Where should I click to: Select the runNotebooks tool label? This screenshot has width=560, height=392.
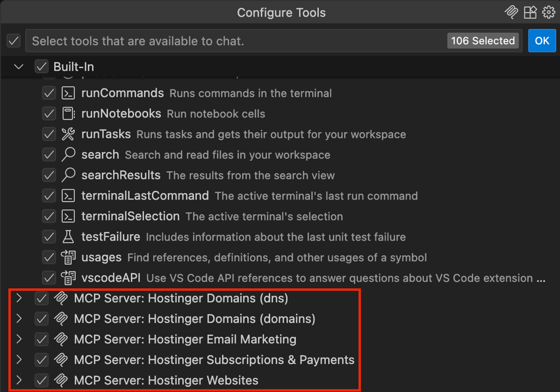pos(121,114)
